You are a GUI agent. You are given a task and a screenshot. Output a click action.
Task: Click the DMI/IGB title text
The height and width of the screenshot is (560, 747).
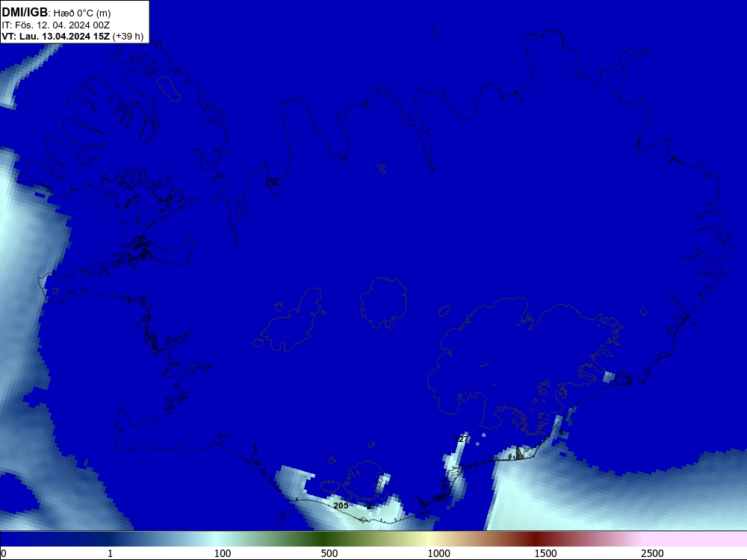pos(25,13)
